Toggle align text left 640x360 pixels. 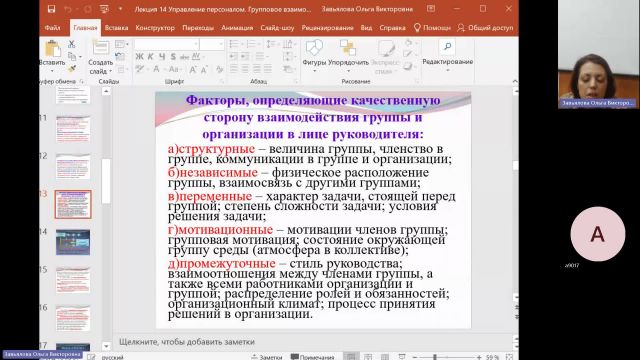[234, 69]
